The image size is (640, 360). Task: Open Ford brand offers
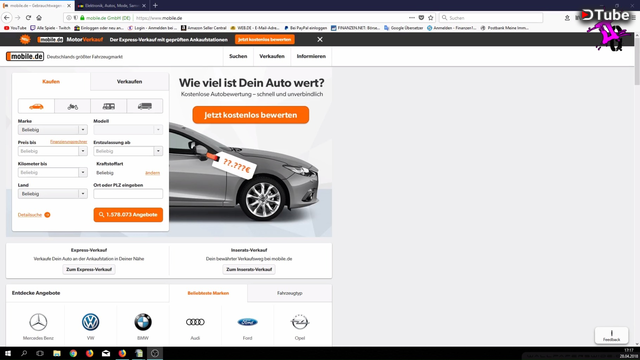(247, 326)
